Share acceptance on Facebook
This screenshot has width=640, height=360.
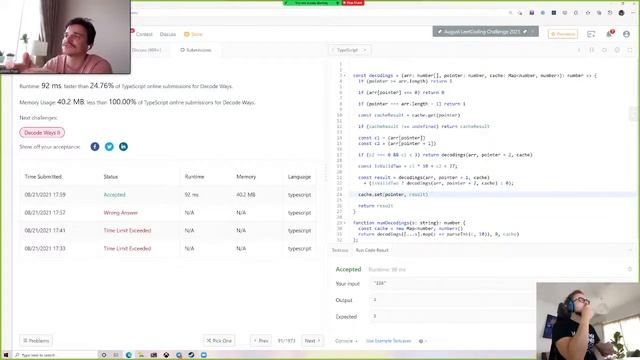pos(95,147)
